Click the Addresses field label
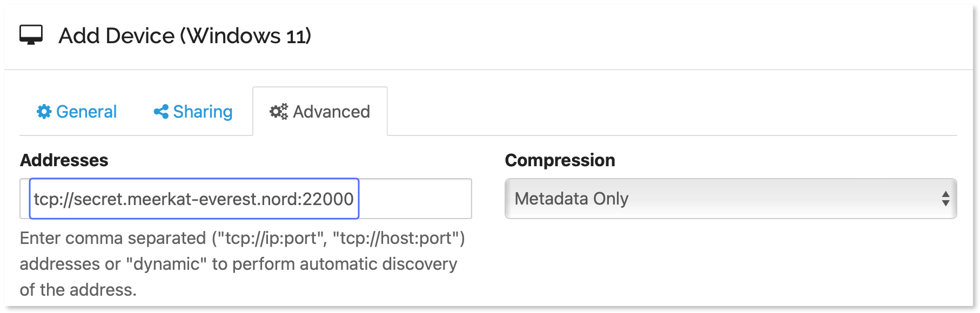980x313 pixels. pyautogui.click(x=63, y=160)
